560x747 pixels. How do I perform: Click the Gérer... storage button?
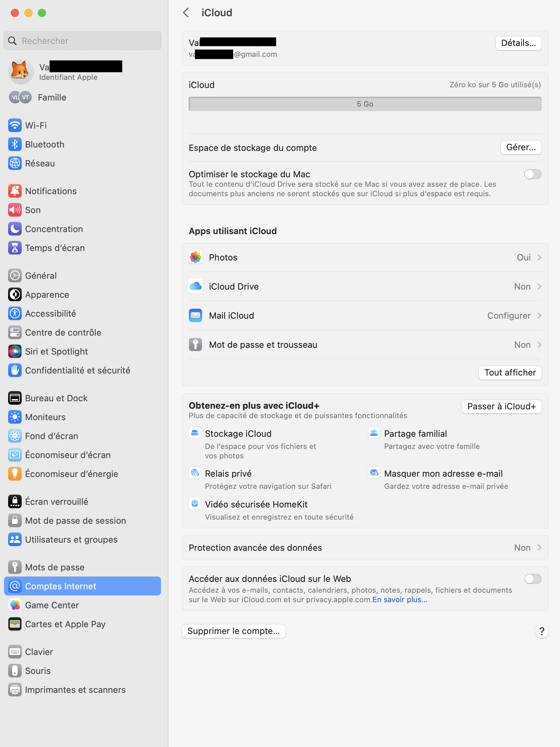(x=521, y=148)
